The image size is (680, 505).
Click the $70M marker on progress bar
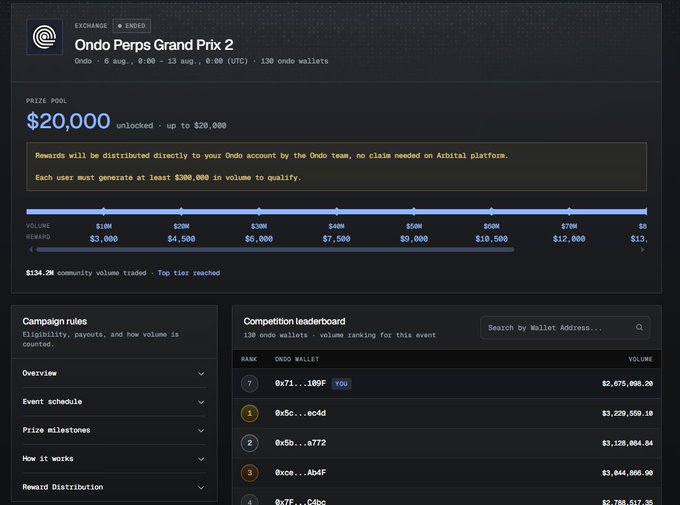pyautogui.click(x=569, y=211)
